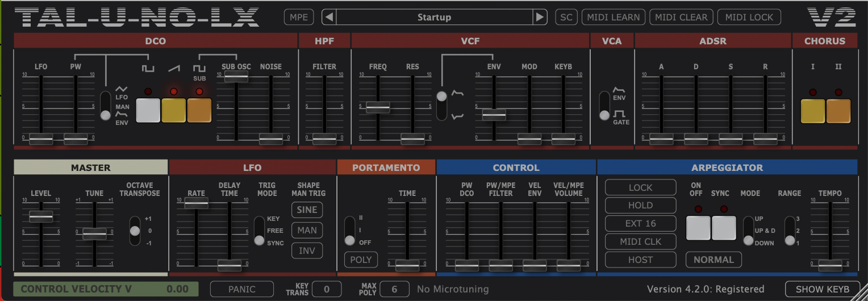Click MIDI CLEAR

click(682, 17)
